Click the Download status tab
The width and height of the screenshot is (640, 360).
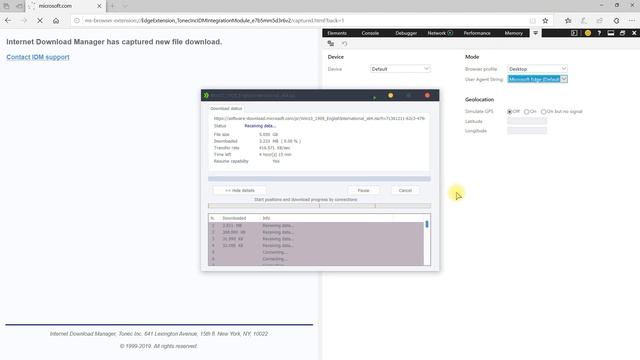(x=226, y=109)
